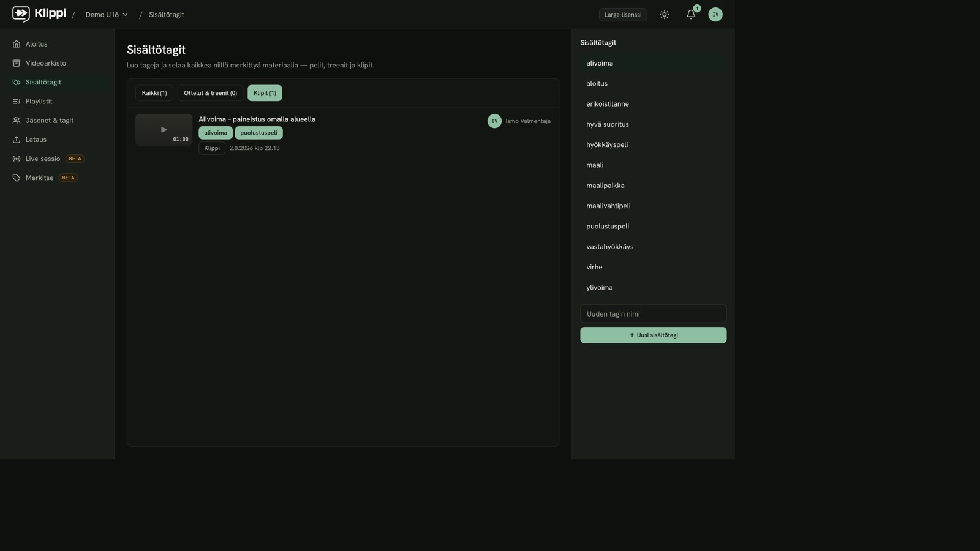Image resolution: width=980 pixels, height=551 pixels.
Task: Open the Live-sessio broadcast icon
Action: (17, 159)
